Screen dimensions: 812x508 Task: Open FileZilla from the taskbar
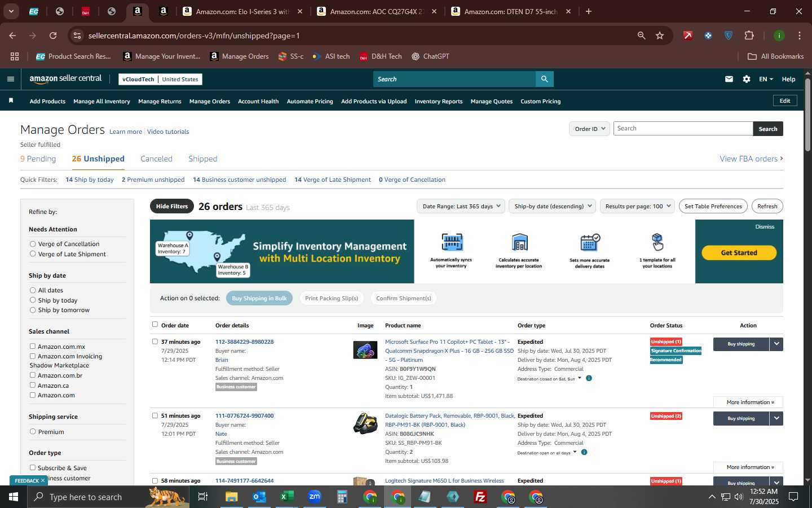(x=480, y=497)
